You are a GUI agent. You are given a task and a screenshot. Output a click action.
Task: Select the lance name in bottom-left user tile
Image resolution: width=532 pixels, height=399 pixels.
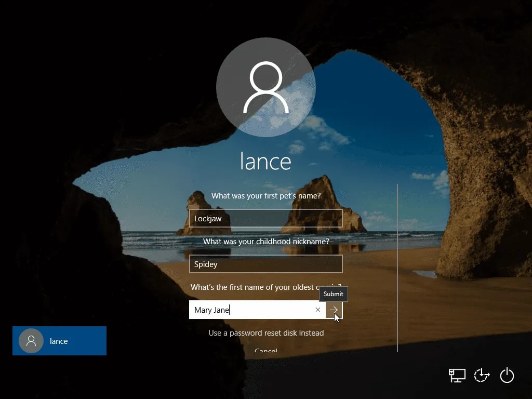point(59,341)
